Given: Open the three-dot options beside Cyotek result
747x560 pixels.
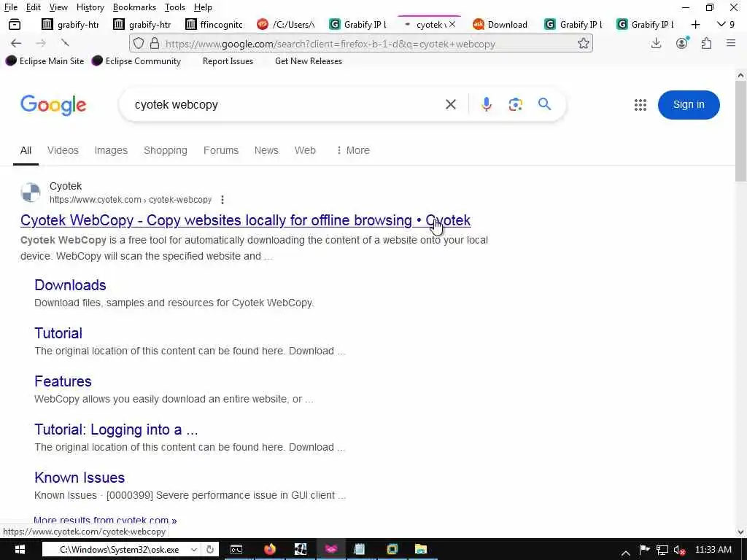Looking at the screenshot, I should click(222, 200).
